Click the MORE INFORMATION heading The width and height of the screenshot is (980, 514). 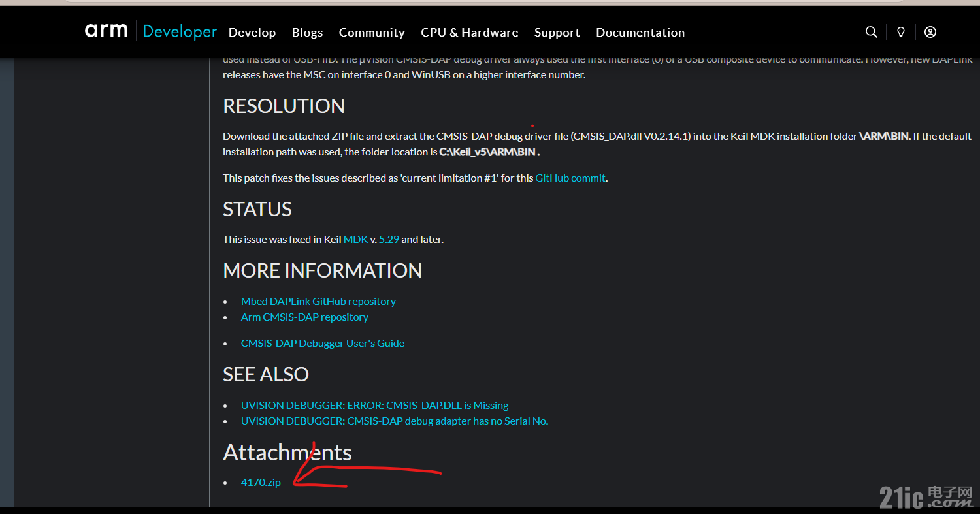(323, 270)
